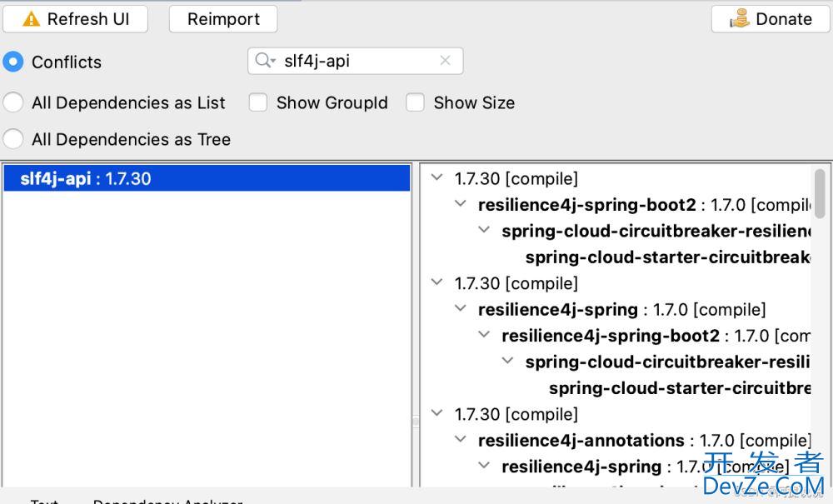833x504 pixels.
Task: Select spring-cloud-starter-circuitbreaker leaf under first tree group
Action: tap(668, 257)
